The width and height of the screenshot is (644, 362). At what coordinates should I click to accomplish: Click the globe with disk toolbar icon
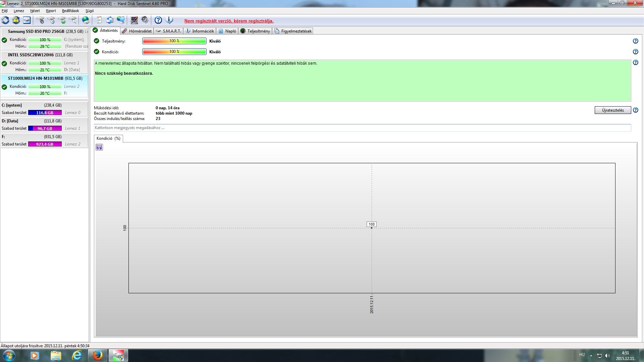click(x=86, y=20)
